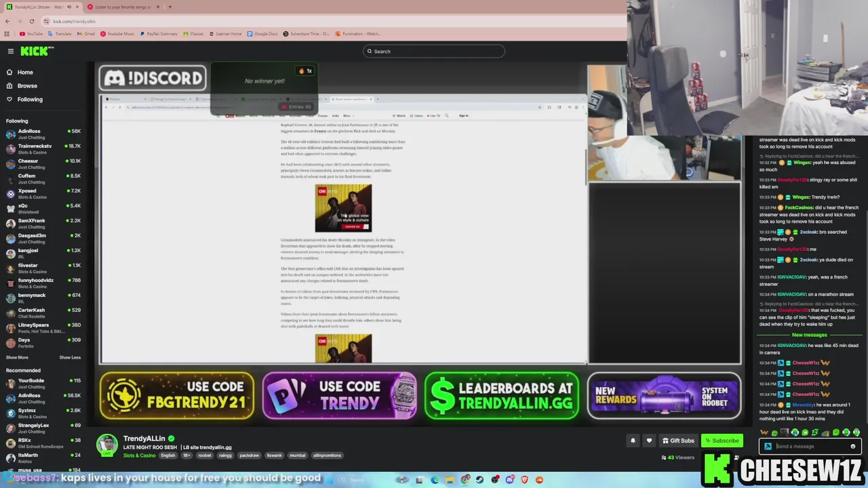Viewport: 868px width, 488px height.
Task: Open ItsMarth in Recommended list
Action: point(43,457)
